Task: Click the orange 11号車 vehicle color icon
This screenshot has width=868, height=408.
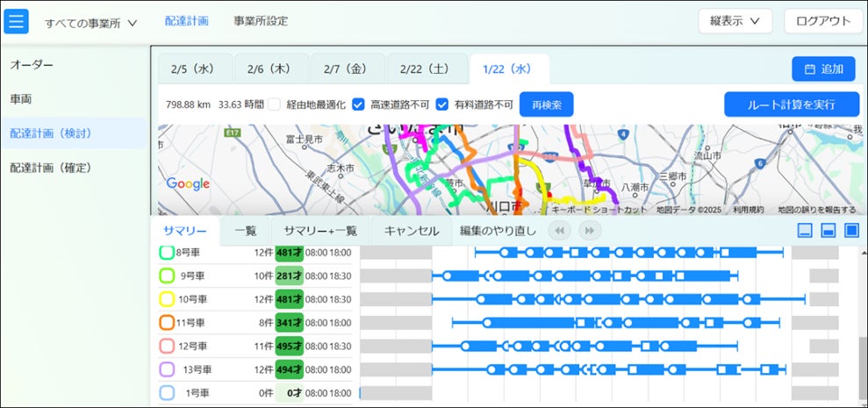Action: 167,322
